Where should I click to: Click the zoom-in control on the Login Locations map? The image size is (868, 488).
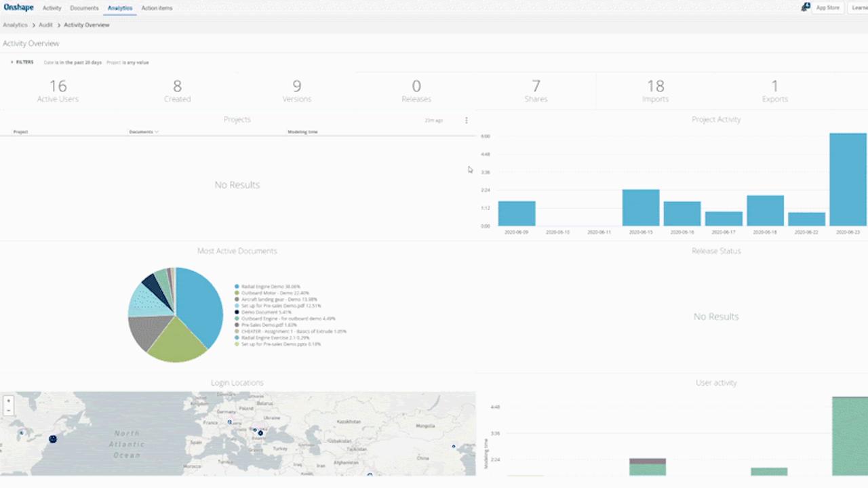pos(8,400)
